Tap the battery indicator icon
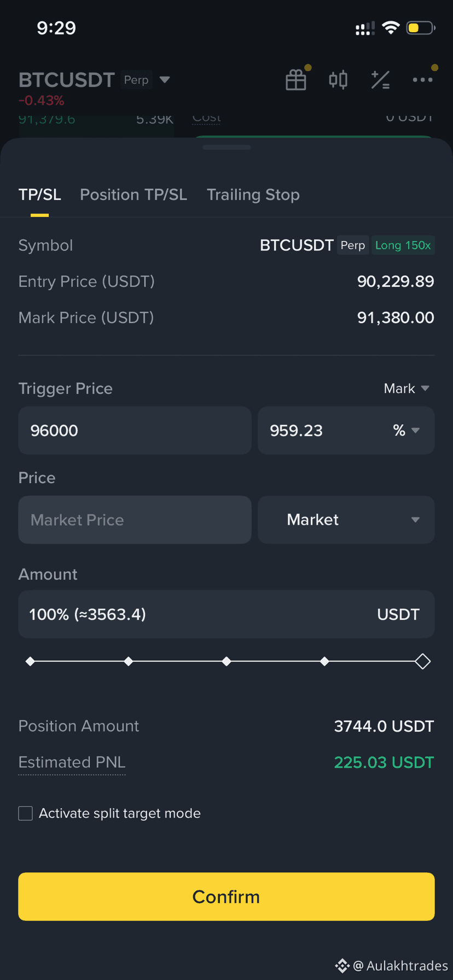The width and height of the screenshot is (453, 980). (420, 28)
